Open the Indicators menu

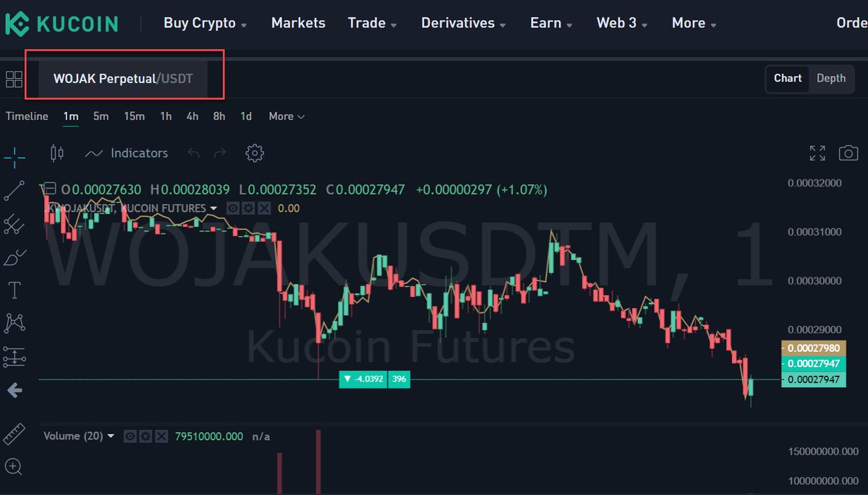[127, 153]
